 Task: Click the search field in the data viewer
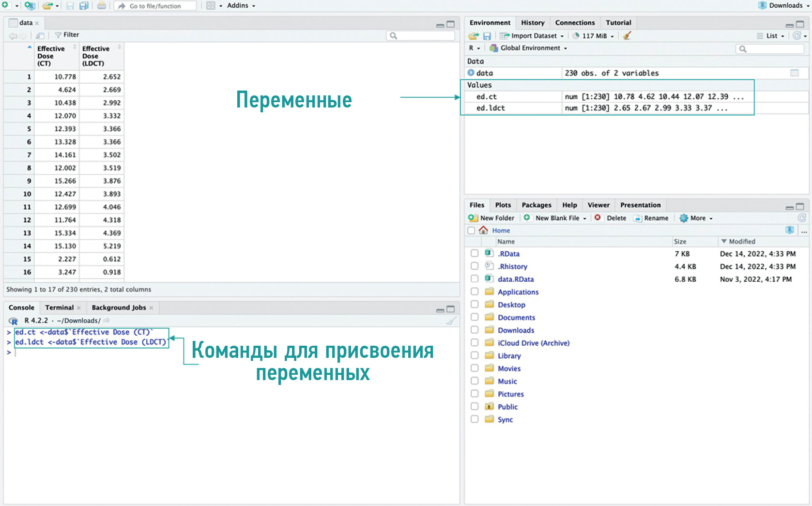[x=425, y=36]
